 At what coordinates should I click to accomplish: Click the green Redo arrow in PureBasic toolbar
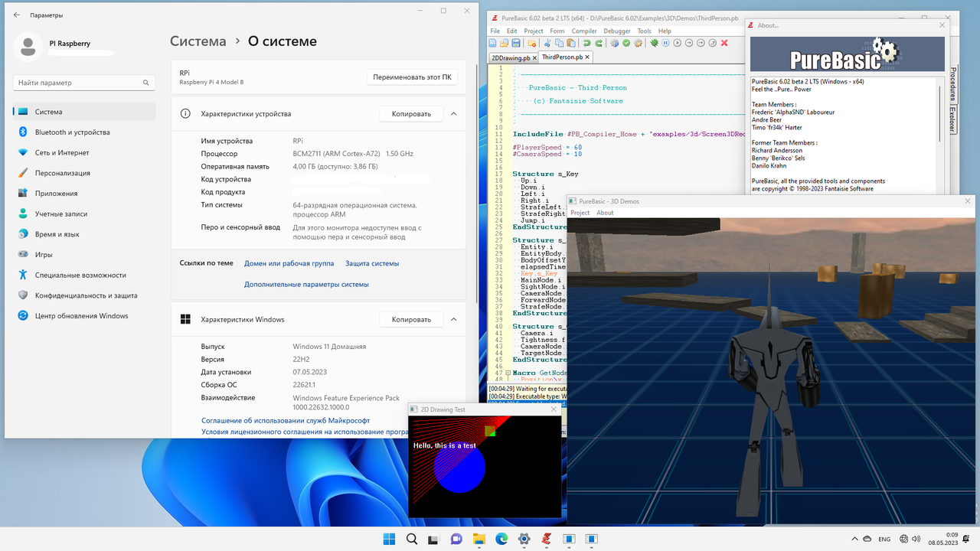pos(599,43)
